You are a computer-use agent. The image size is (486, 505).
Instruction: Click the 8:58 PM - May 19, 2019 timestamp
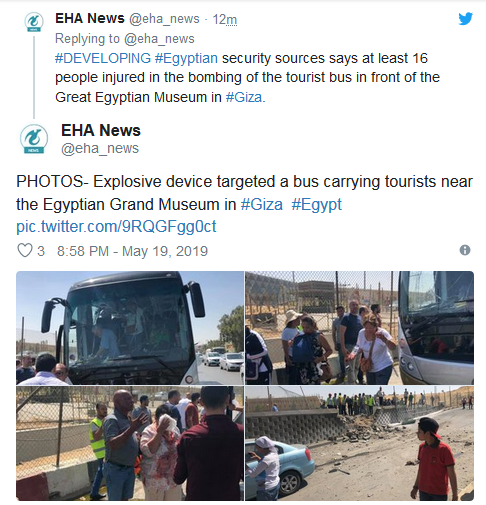click(132, 251)
